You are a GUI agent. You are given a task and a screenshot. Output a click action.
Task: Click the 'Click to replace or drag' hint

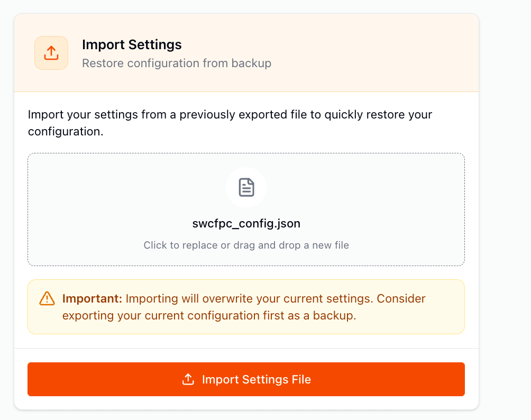coord(246,245)
